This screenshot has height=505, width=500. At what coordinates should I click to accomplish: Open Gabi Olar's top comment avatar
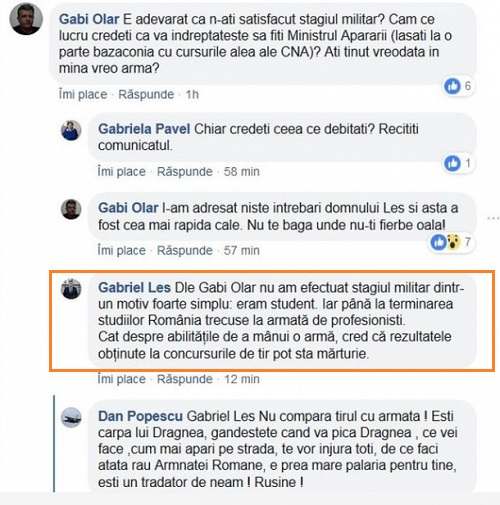26,20
